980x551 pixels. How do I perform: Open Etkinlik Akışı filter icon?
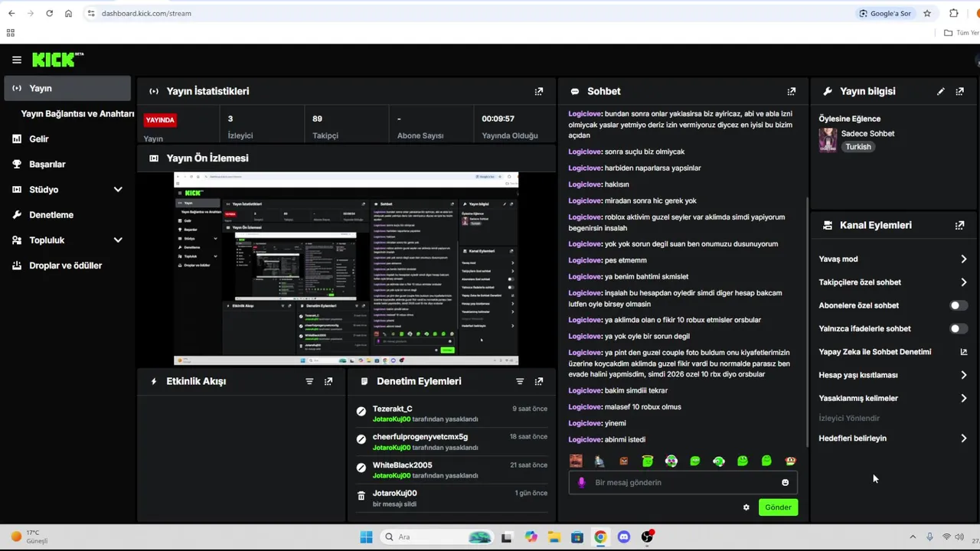tap(309, 381)
